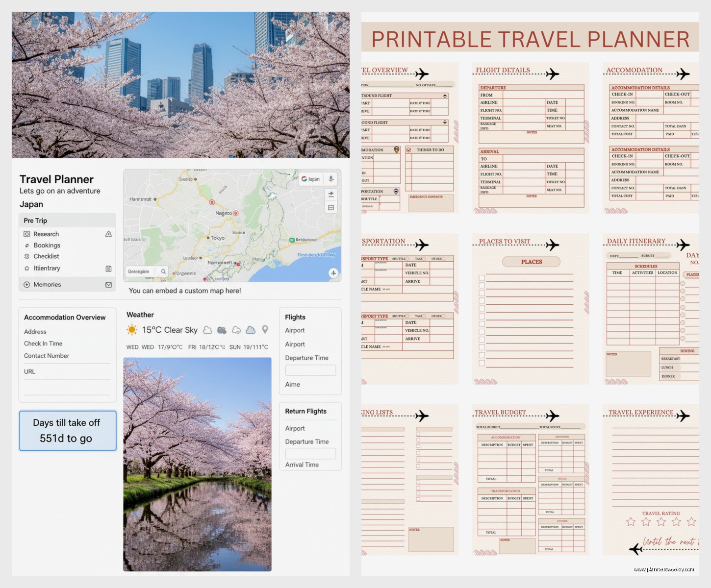
Task: Select the Research icon in Pre Trip section
Action: click(26, 234)
